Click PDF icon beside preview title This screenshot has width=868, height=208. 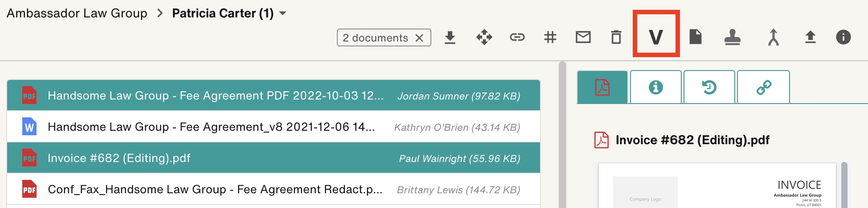602,140
